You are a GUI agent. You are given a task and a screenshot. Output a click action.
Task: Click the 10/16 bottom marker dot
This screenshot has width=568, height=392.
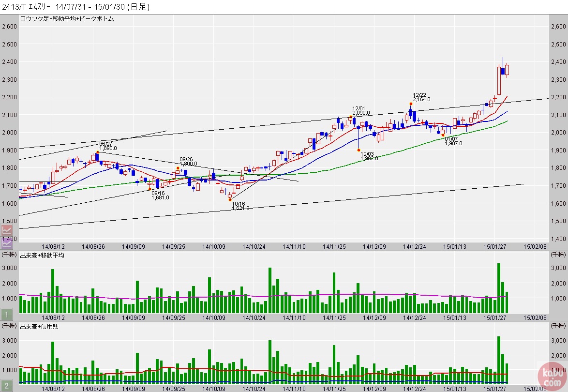(x=230, y=200)
